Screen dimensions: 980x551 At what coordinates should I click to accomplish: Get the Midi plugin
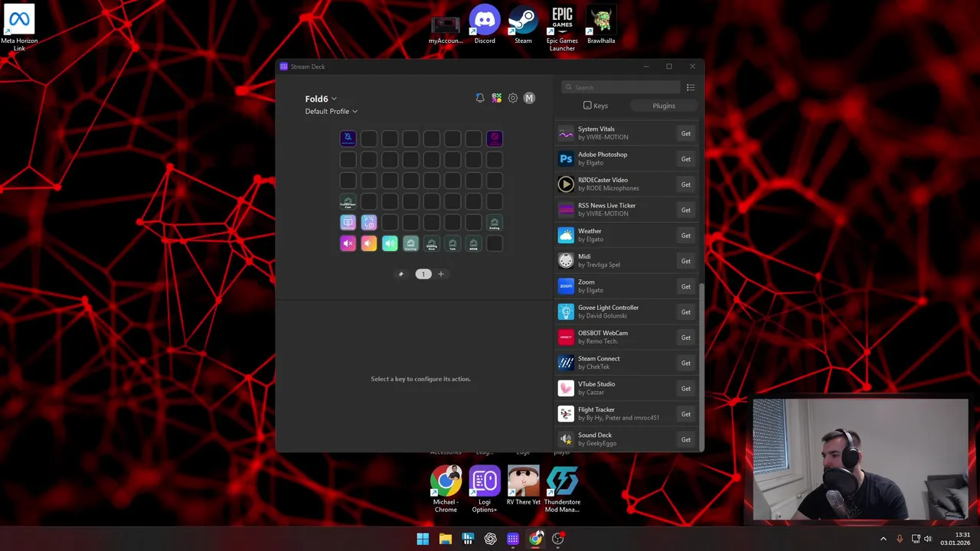coord(686,261)
